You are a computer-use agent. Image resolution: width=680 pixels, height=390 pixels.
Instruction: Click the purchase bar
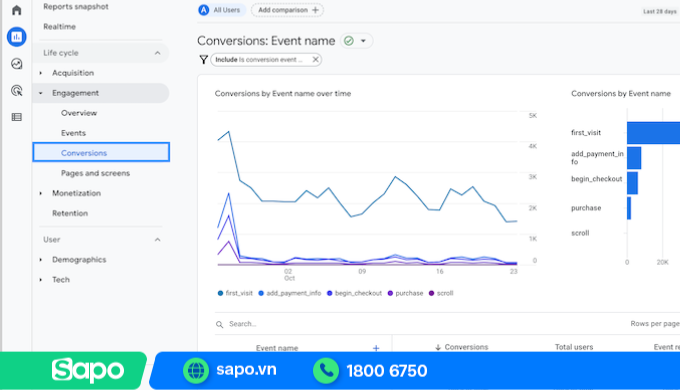[x=629, y=208]
